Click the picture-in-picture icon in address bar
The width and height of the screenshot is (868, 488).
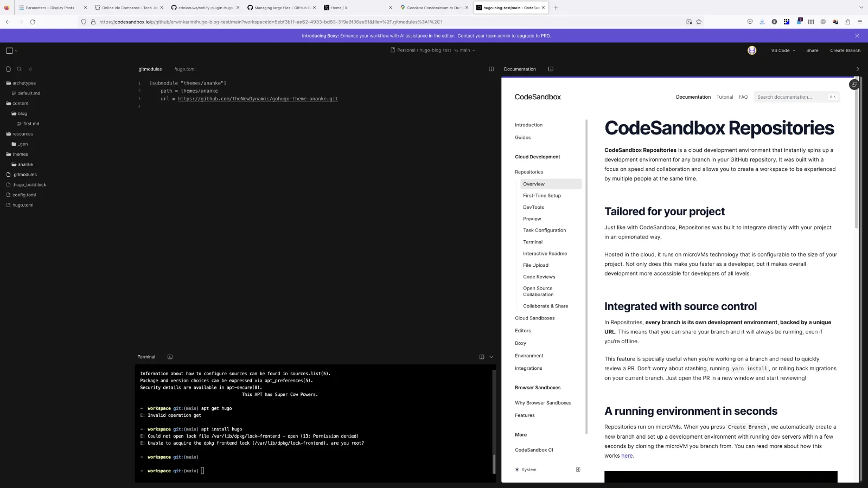pyautogui.click(x=689, y=22)
